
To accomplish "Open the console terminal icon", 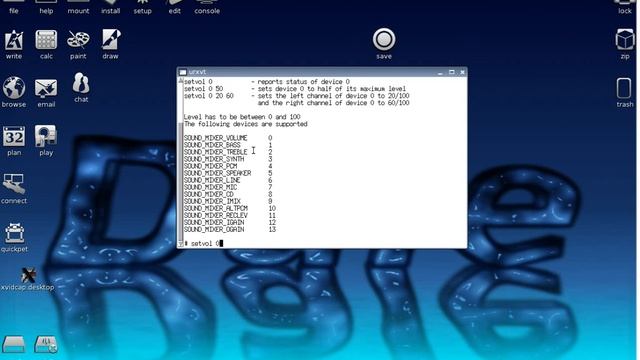I will 207,6.
